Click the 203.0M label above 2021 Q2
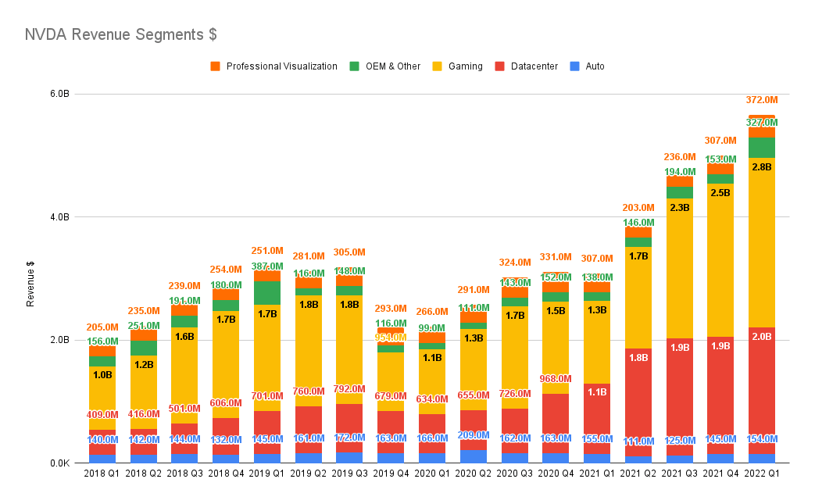The width and height of the screenshot is (815, 504). click(x=638, y=208)
